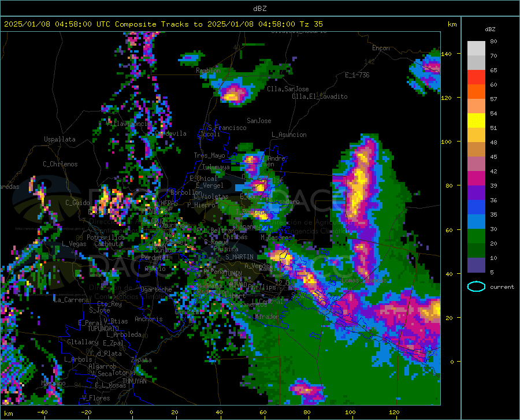Image resolution: width=520 pixels, height=420 pixels.
Task: Click the 'Ramblon' map label
Action: click(x=208, y=70)
